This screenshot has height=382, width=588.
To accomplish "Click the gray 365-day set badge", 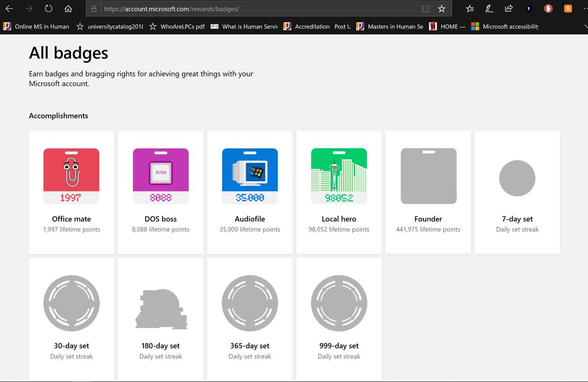I will [x=250, y=303].
